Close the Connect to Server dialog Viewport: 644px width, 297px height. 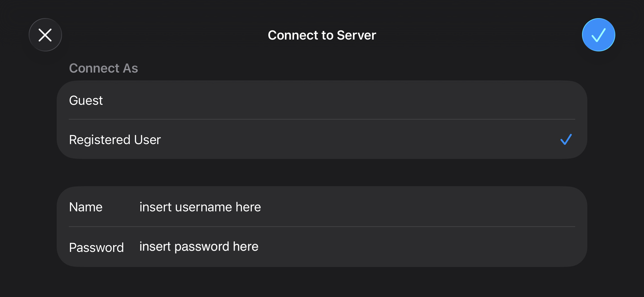[x=45, y=35]
